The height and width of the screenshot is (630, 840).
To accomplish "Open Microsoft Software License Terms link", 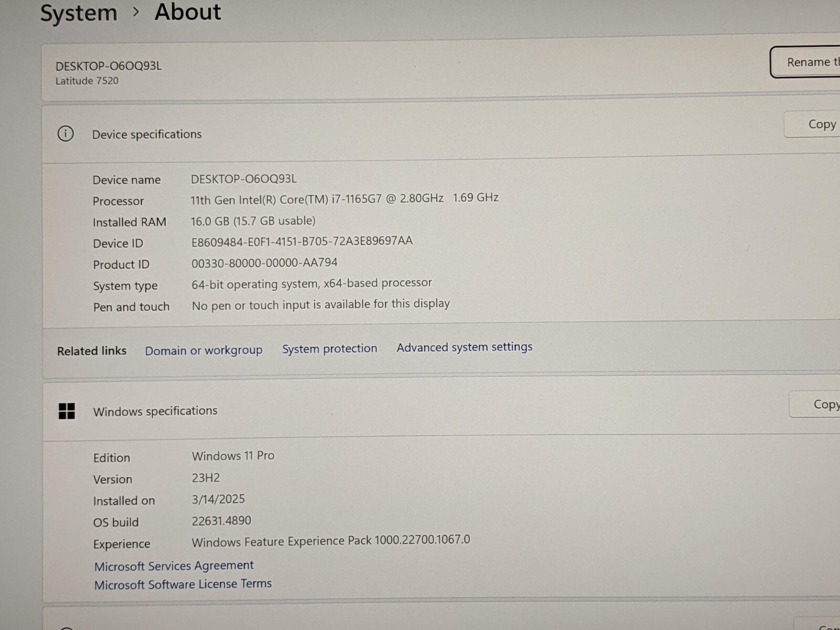I will [183, 584].
